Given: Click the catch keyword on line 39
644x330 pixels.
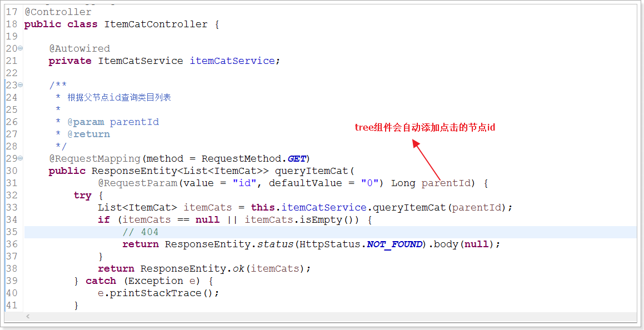Looking at the screenshot, I should coord(101,281).
